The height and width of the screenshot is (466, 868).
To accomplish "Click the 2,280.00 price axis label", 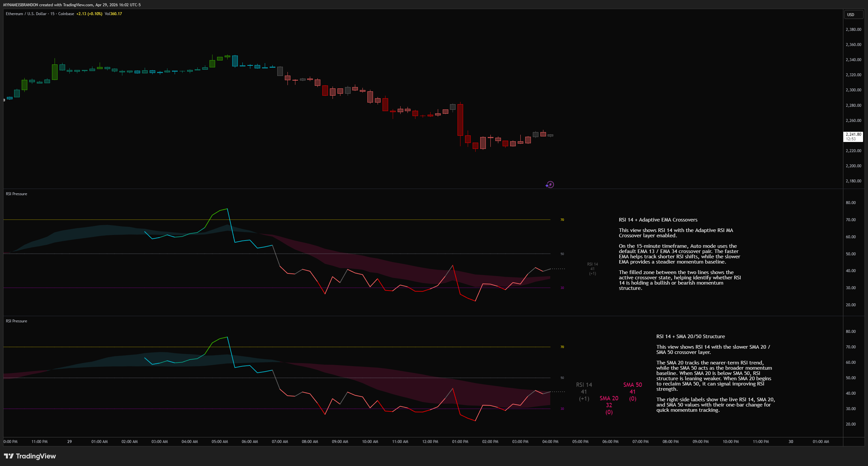I will 854,105.
